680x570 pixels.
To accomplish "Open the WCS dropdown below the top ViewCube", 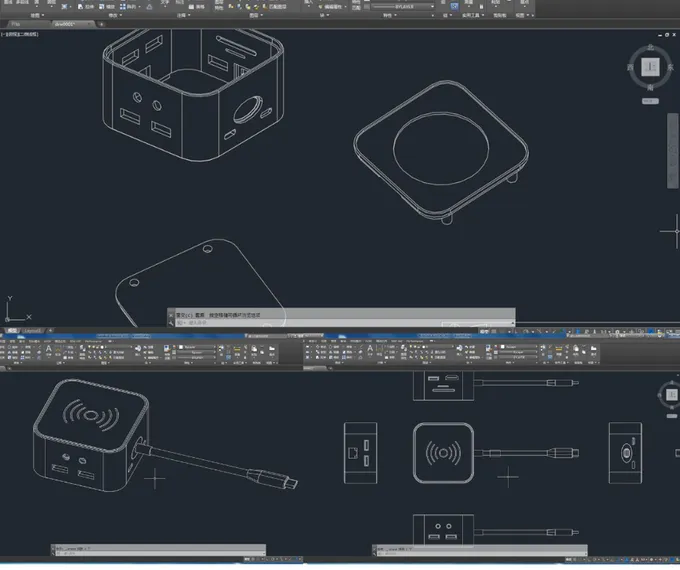I will pos(650,101).
